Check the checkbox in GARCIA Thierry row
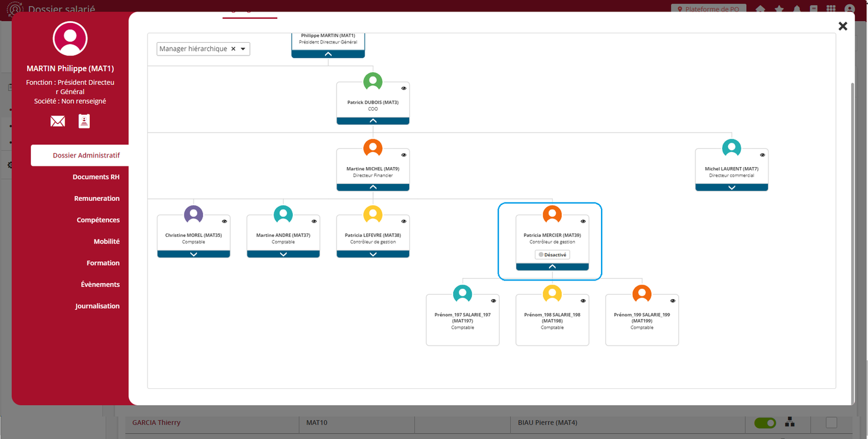 click(831, 423)
